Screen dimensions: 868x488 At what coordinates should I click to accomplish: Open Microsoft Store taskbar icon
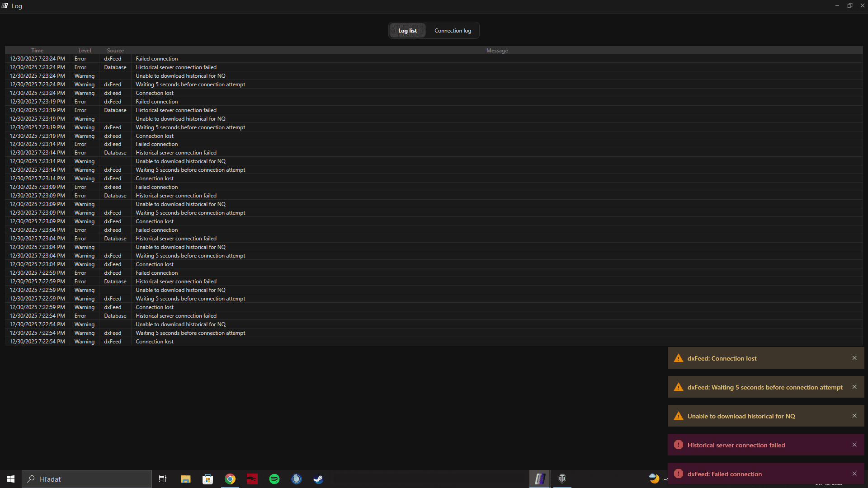tap(208, 479)
